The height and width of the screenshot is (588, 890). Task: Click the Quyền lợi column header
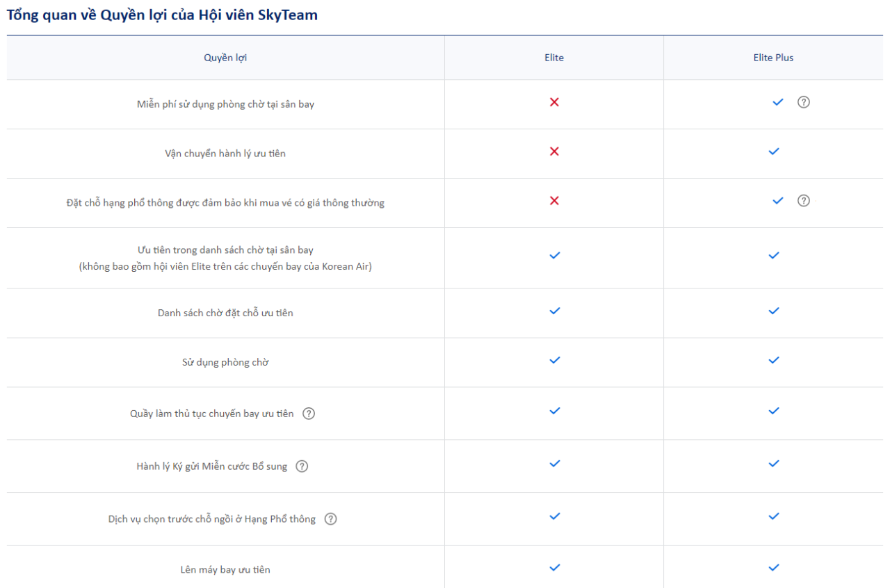225,58
